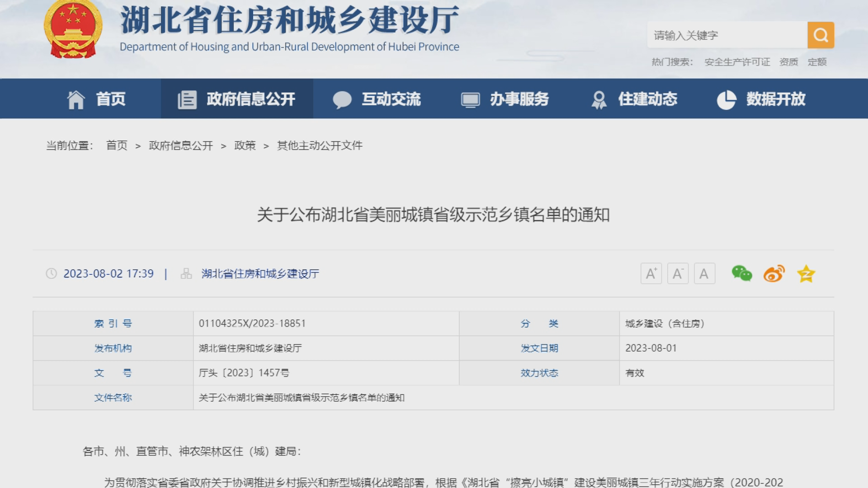Share article via WeChat icon
The image size is (868, 488).
coord(741,273)
